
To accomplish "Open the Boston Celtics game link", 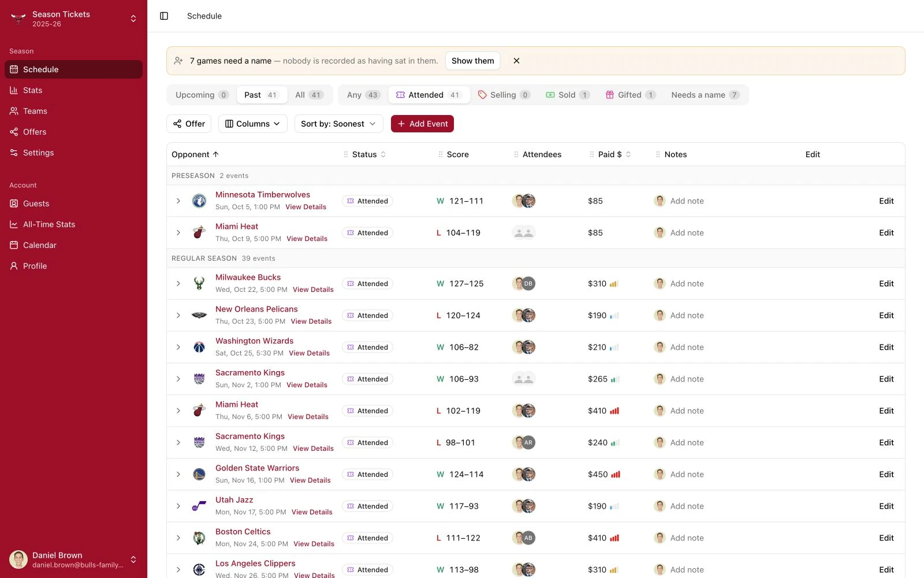I will (x=243, y=532).
